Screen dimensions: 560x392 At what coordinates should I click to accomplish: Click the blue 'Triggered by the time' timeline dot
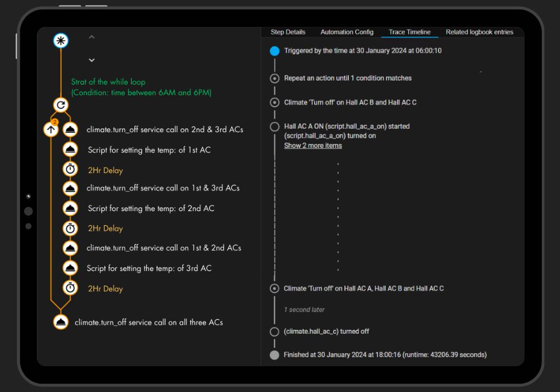click(274, 51)
